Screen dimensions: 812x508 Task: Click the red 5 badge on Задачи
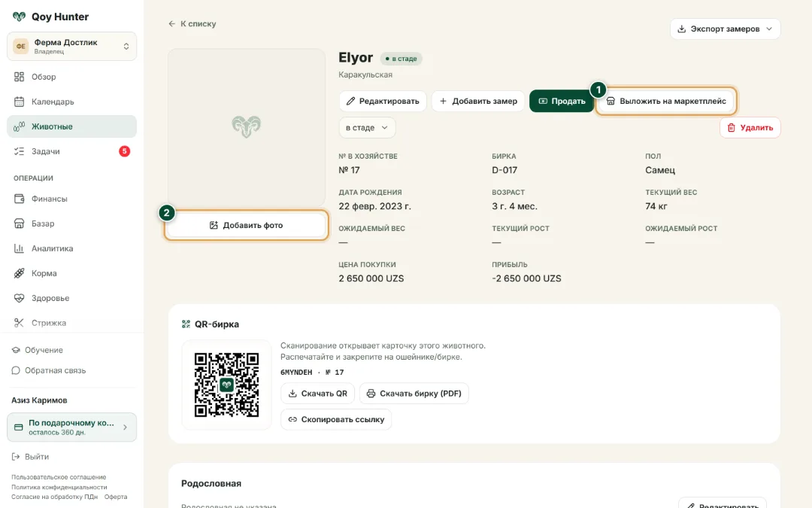coord(124,151)
